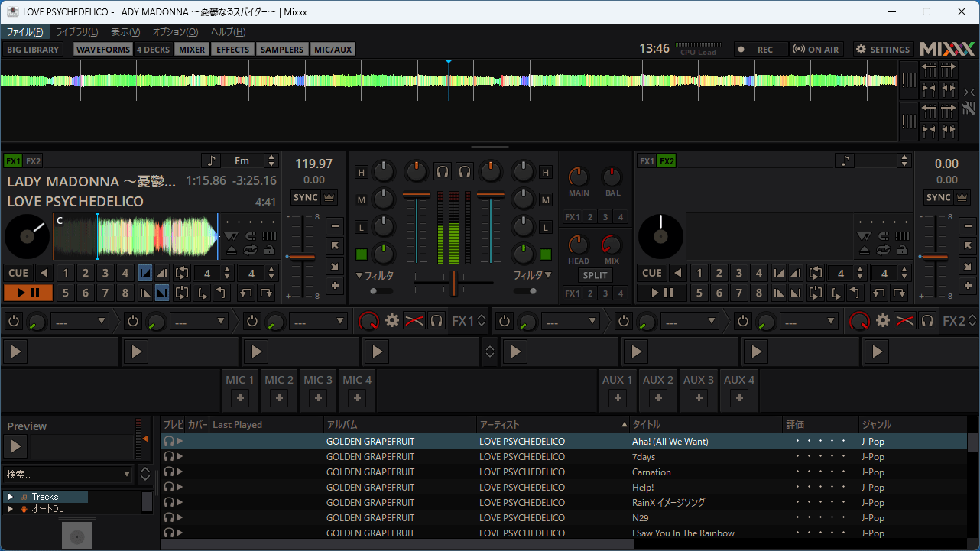Click sync leader crown on LADY MADONNA deck
Screen dimensions: 980x551
pyautogui.click(x=330, y=197)
